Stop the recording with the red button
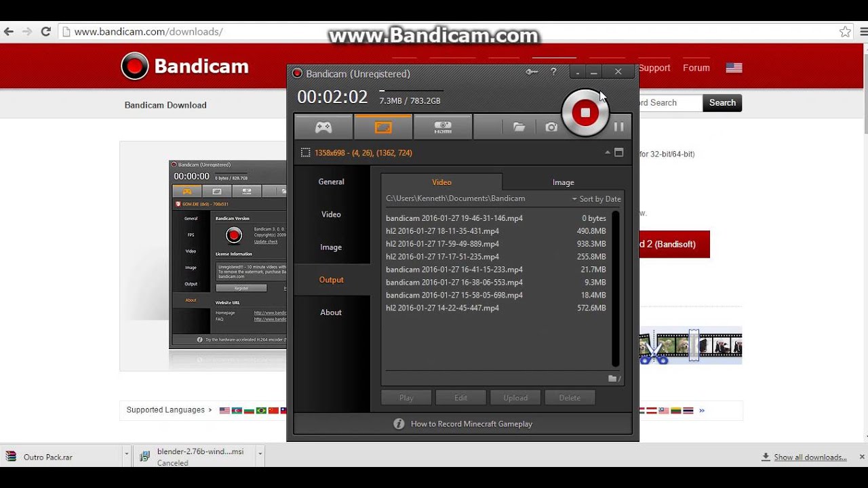868x488 pixels. [x=585, y=113]
